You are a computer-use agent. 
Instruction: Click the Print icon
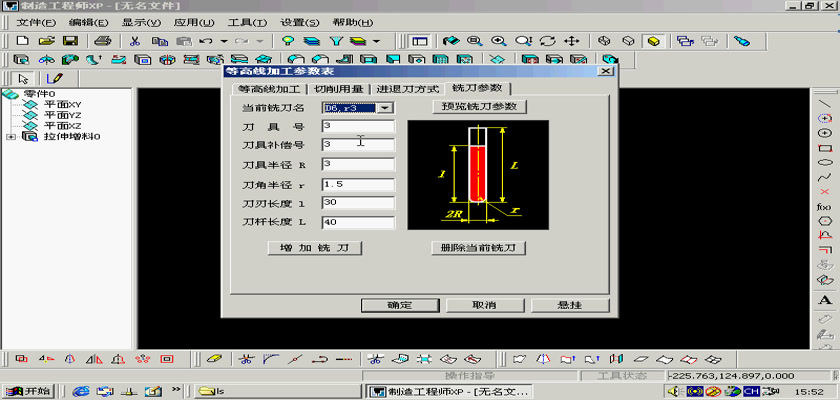coord(103,41)
